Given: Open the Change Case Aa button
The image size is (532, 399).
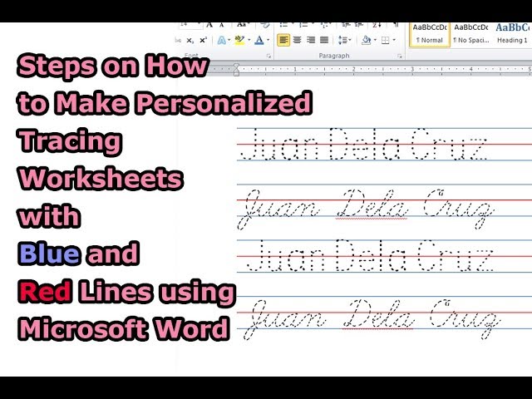Looking at the screenshot, I should (242, 25).
